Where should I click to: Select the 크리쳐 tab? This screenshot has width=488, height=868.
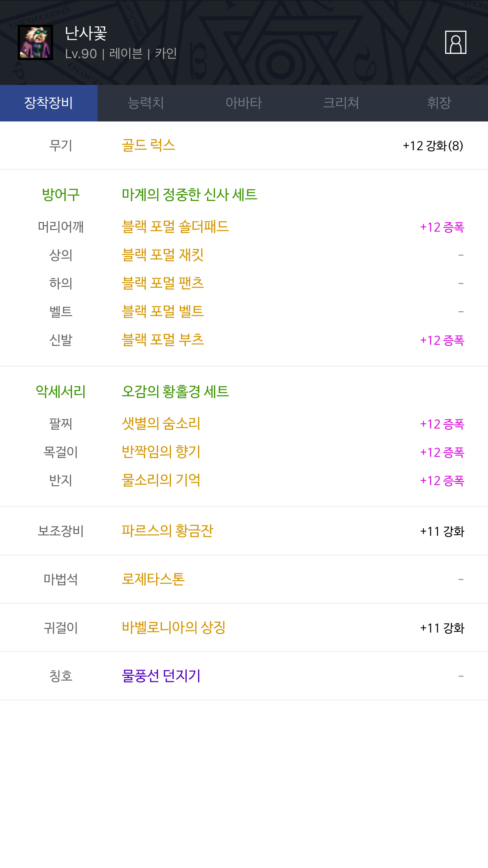pos(341,103)
